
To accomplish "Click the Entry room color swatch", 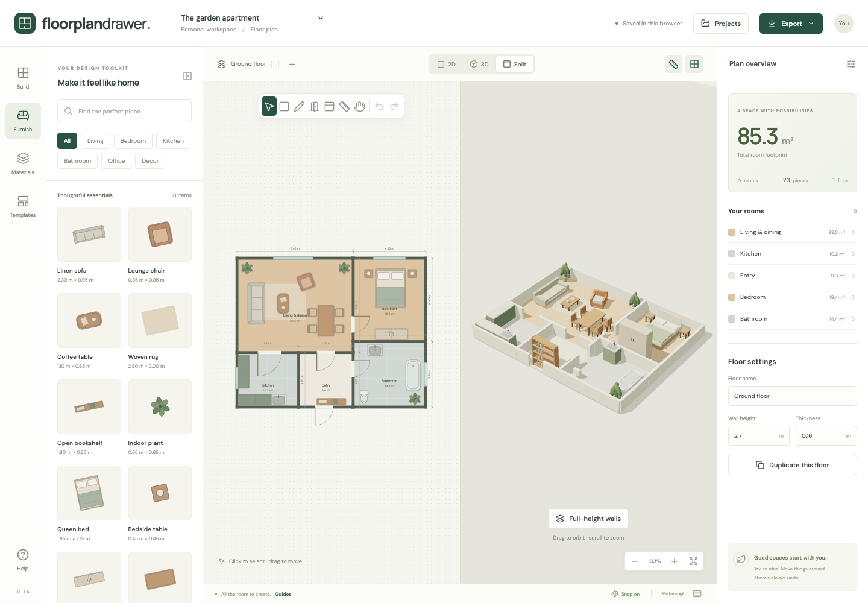I will (732, 276).
